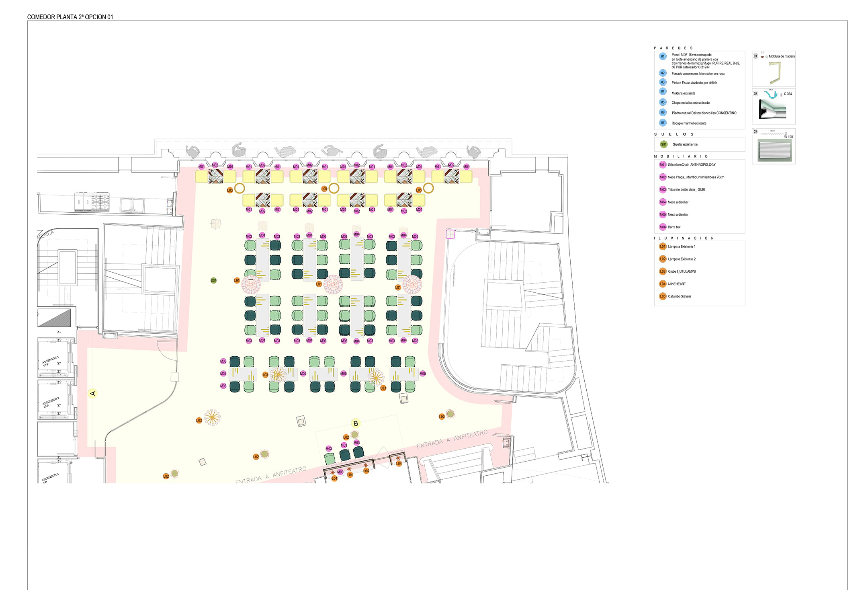
Task: Click the pink M06 Barra bar legend circle
Action: (662, 227)
